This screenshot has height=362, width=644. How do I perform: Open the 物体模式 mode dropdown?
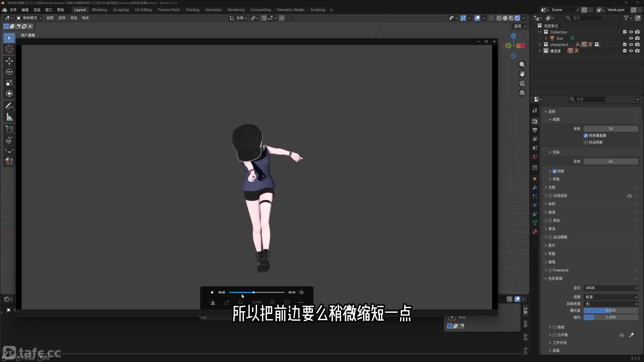point(29,18)
